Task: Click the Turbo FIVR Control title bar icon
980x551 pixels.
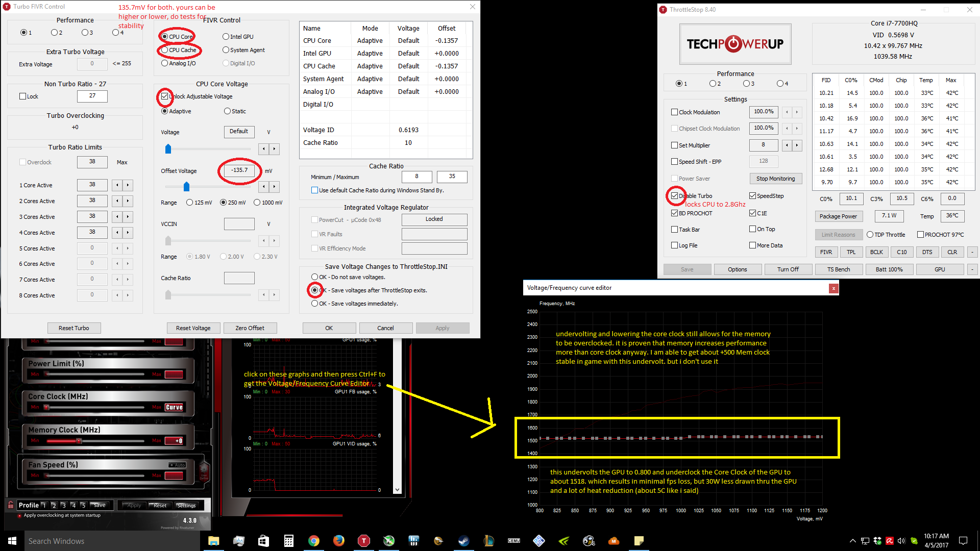Action: pyautogui.click(x=7, y=7)
